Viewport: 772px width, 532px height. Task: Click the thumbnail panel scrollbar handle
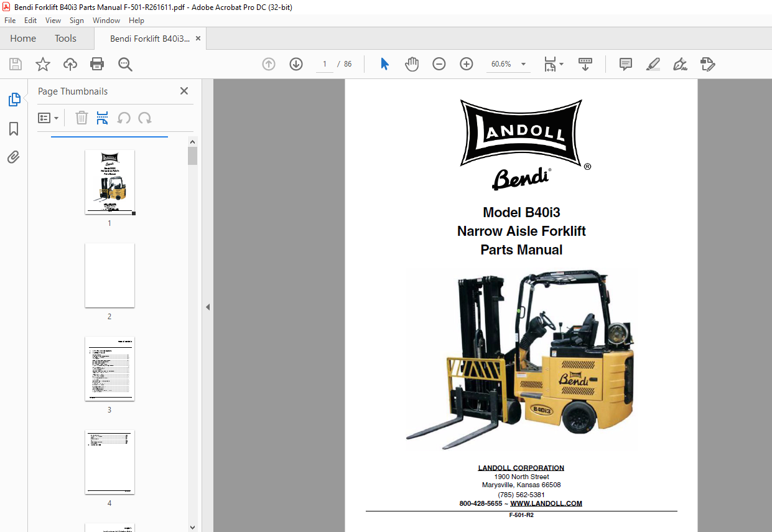point(193,156)
